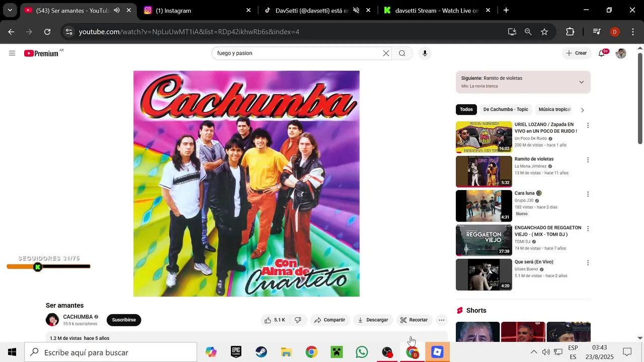Open Que será (En Vivo) thumbnail
This screenshot has height=362, width=644.
484,275
